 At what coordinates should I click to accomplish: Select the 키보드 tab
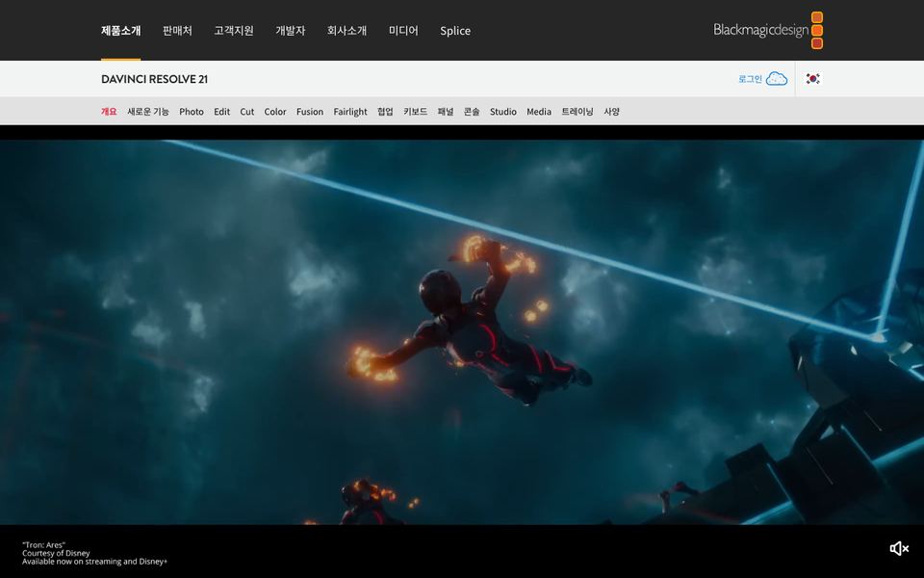416,112
